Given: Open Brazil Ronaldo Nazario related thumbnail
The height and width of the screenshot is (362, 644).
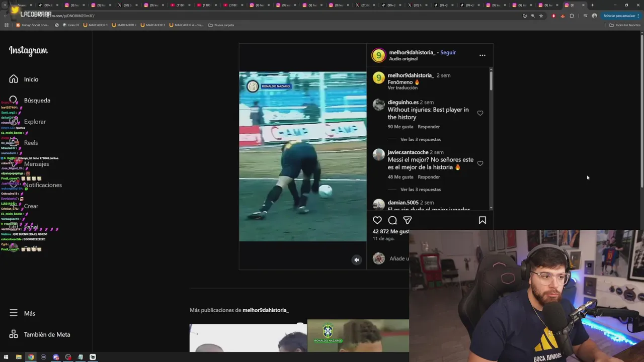Looking at the screenshot, I should click(358, 335).
